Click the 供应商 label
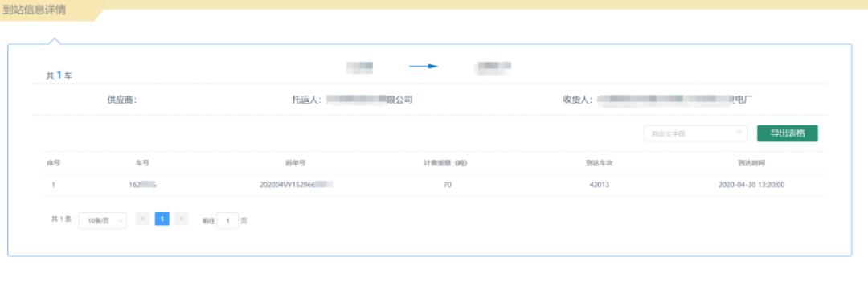Viewport: 868px width, 290px height. [x=122, y=100]
